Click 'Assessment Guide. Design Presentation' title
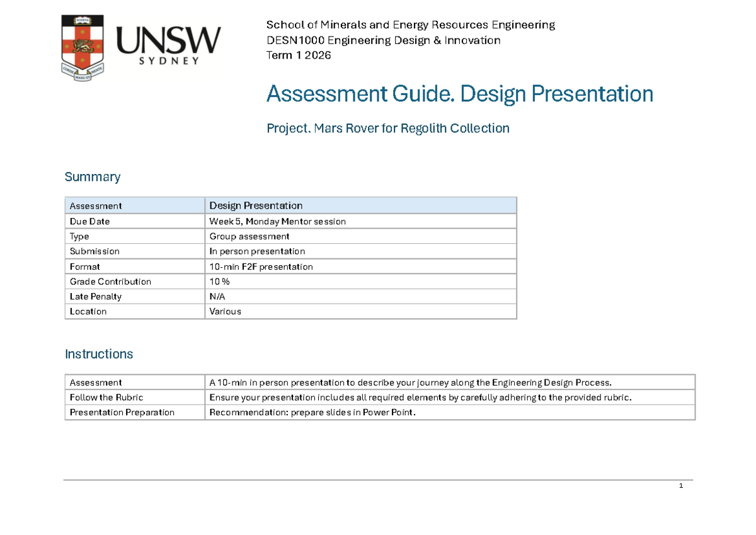The image size is (756, 535). tap(460, 95)
